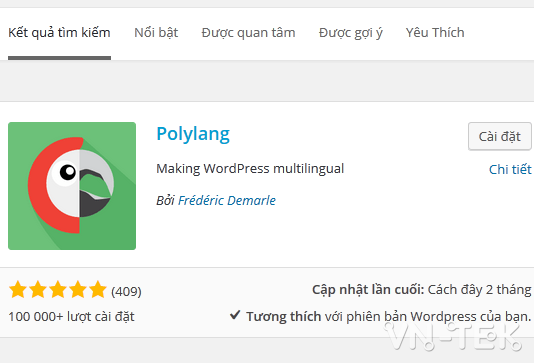The width and height of the screenshot is (534, 363).
Task: Click the (409) ratings count
Action: click(x=126, y=291)
